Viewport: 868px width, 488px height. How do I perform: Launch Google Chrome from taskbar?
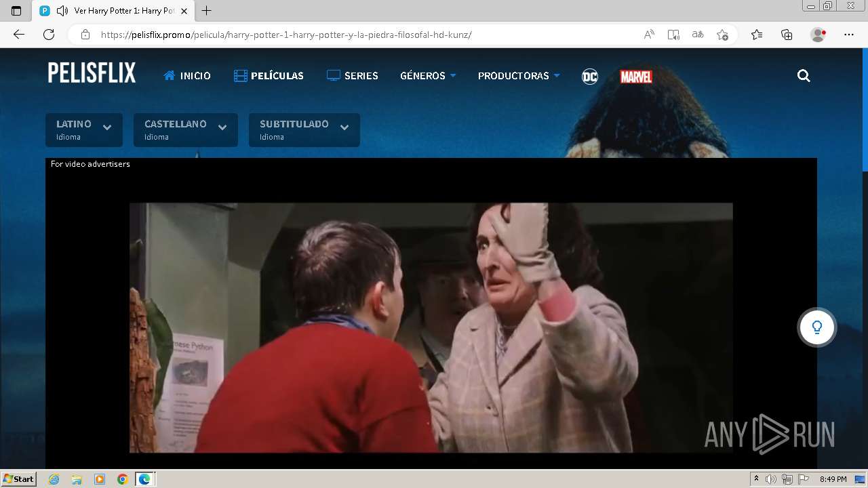tap(122, 479)
